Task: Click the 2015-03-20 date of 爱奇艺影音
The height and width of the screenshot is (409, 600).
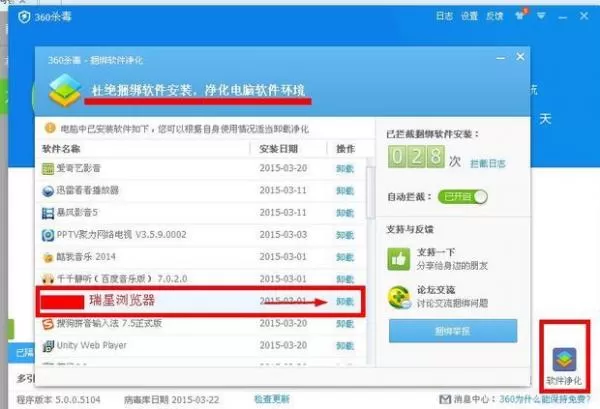Action: (x=283, y=168)
